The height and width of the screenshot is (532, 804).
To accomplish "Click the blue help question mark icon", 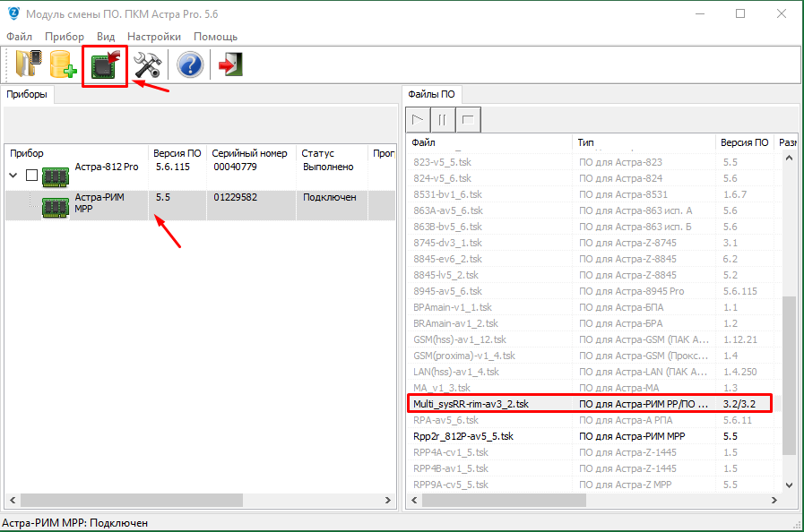I will point(190,65).
